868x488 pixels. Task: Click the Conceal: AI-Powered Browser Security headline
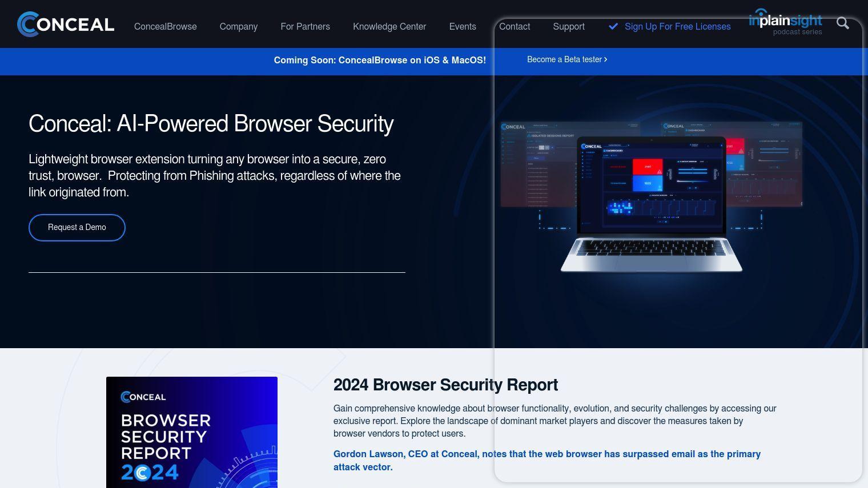click(211, 124)
